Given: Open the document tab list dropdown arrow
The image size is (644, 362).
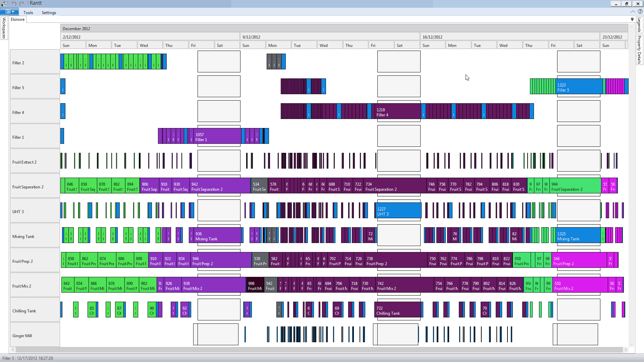Looking at the screenshot, I should [632, 19].
